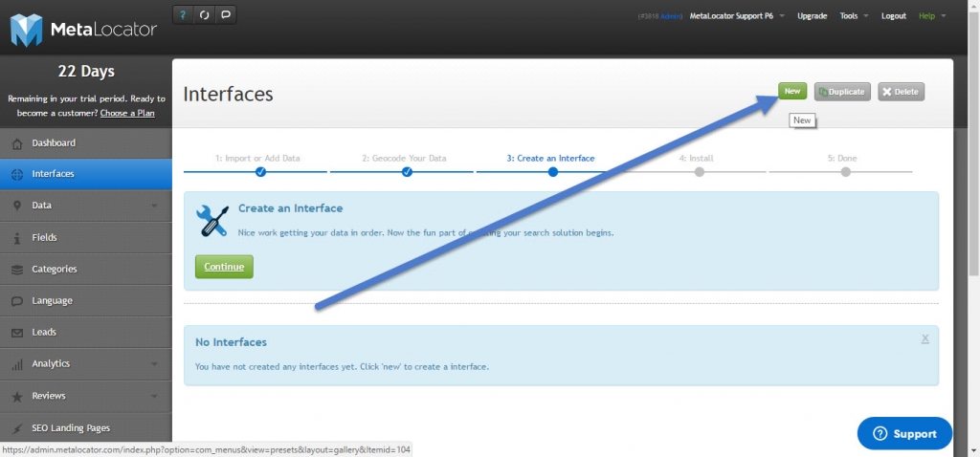This screenshot has width=980, height=457.
Task: Open the Dashboard sidebar item
Action: [85, 143]
